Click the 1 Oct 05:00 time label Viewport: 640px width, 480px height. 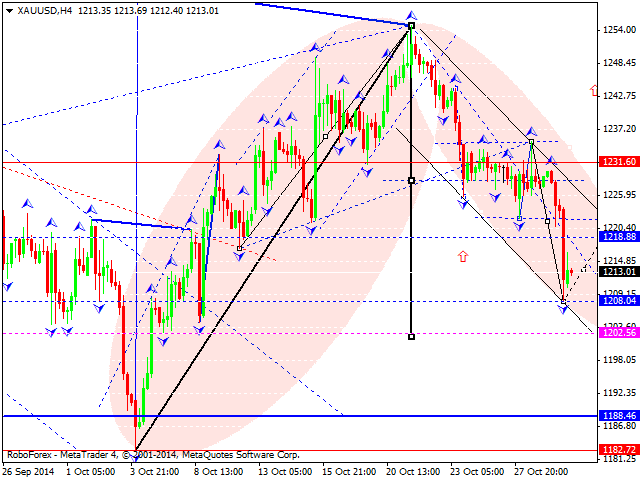pos(90,472)
